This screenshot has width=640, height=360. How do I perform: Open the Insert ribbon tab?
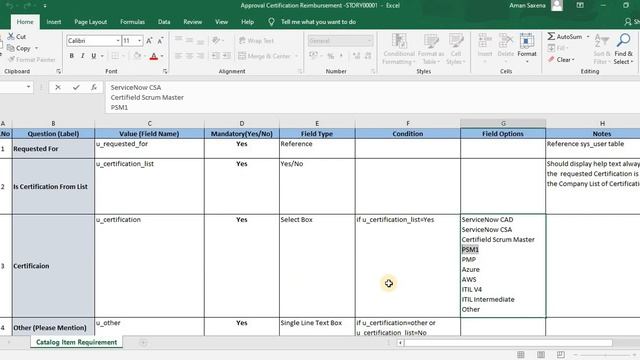53,22
